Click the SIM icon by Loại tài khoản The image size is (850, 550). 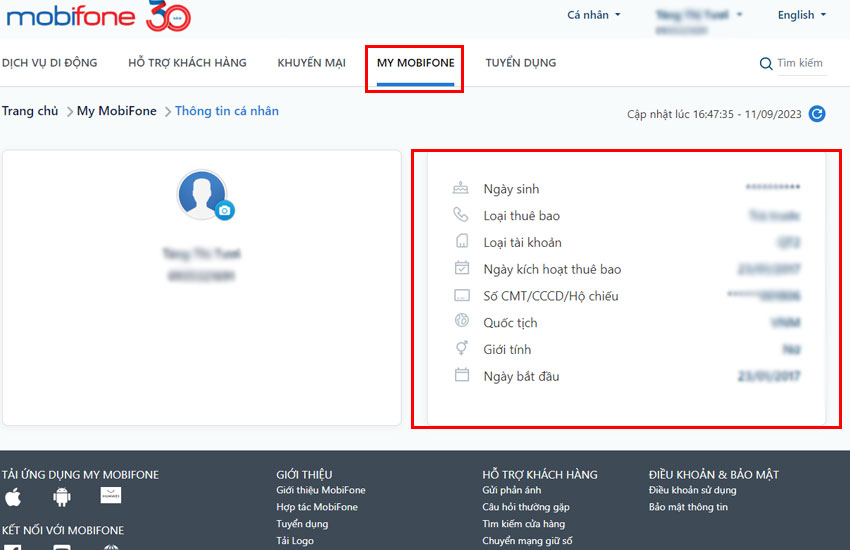(x=461, y=241)
